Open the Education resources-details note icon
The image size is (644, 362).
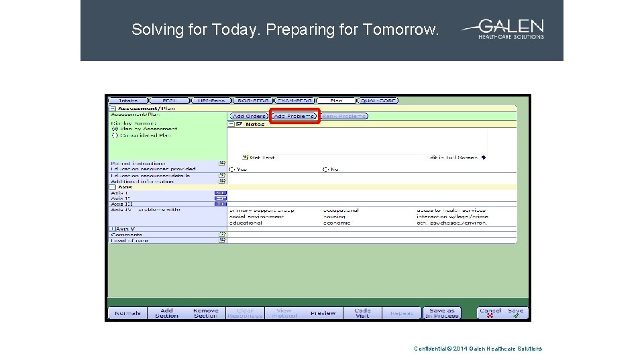click(x=222, y=175)
